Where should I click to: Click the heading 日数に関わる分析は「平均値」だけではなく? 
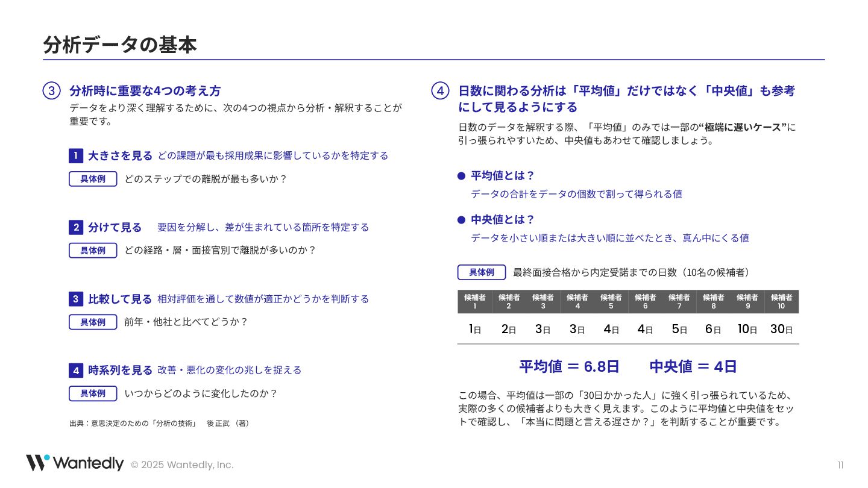627,99
